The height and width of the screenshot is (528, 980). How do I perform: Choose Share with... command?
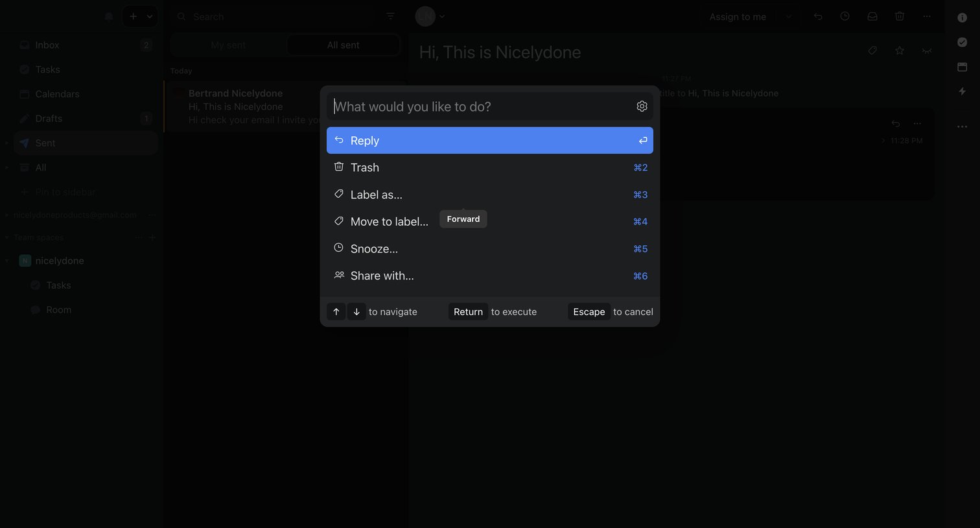pos(490,276)
